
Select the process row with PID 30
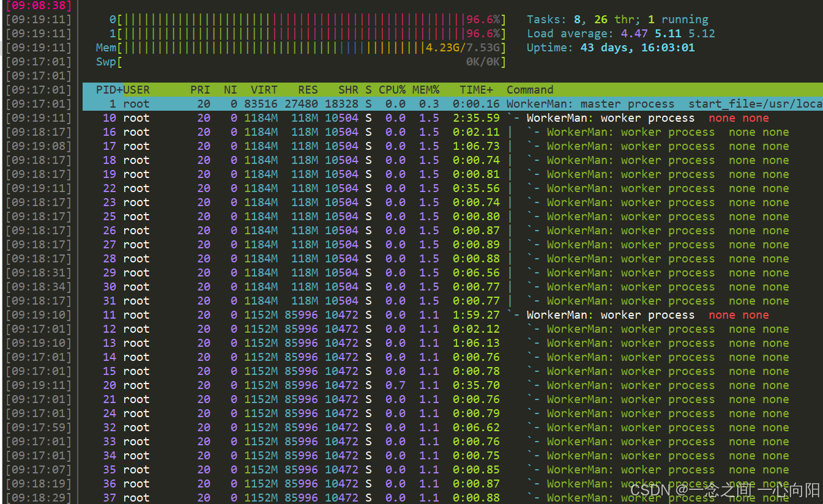[x=453, y=287]
